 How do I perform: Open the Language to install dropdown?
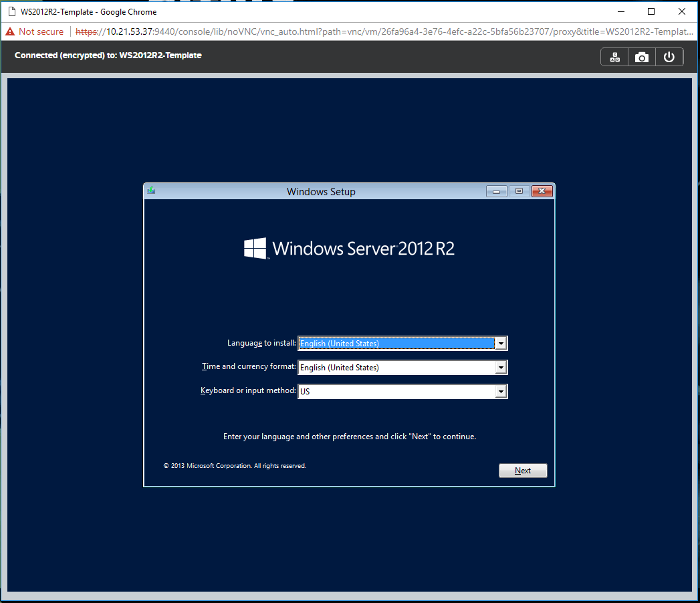point(501,343)
